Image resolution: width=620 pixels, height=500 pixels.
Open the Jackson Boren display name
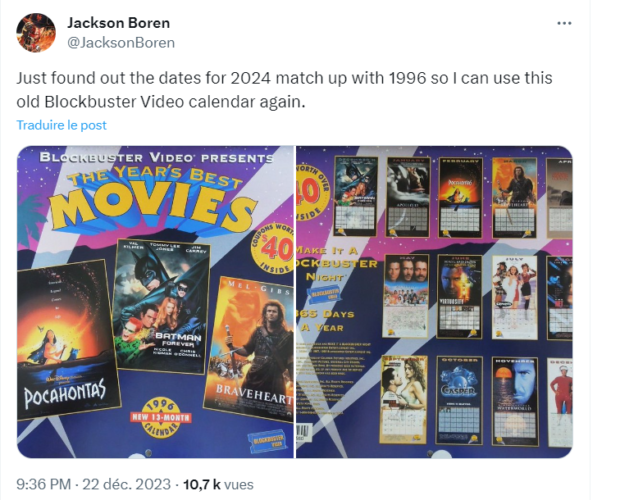pos(119,23)
